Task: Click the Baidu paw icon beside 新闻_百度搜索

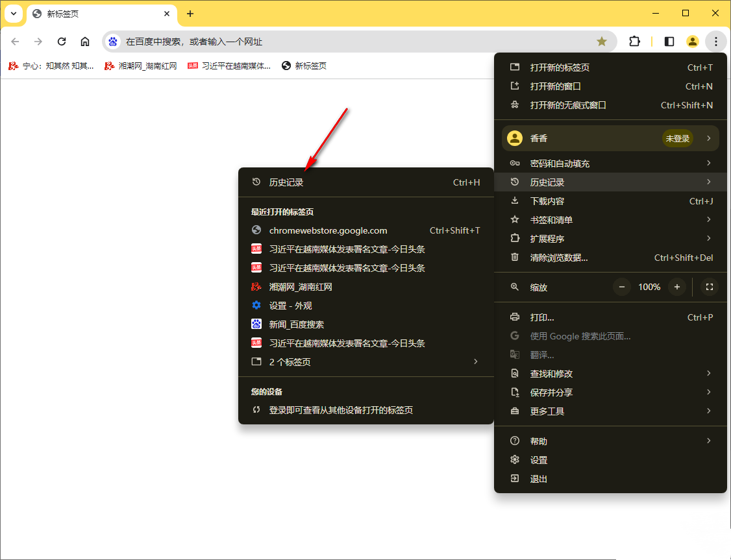Action: pos(256,324)
